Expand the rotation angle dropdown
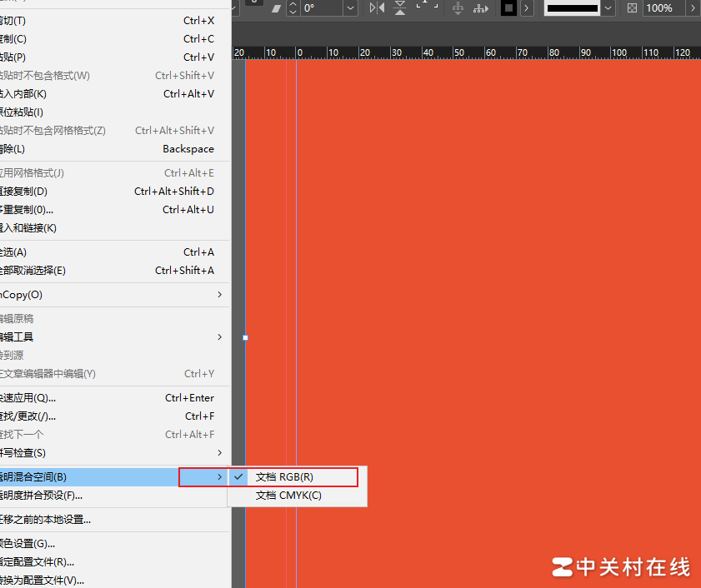The height and width of the screenshot is (588, 701). click(350, 8)
